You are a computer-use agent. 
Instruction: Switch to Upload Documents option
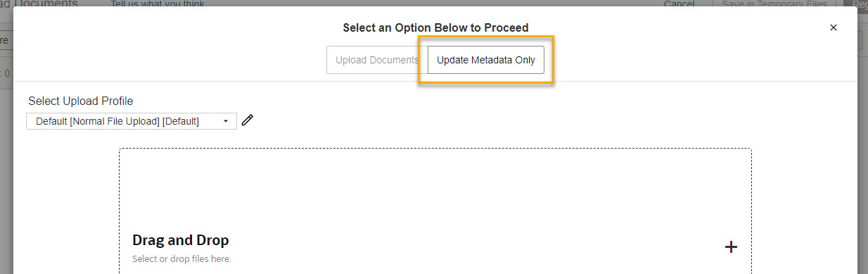coord(376,60)
